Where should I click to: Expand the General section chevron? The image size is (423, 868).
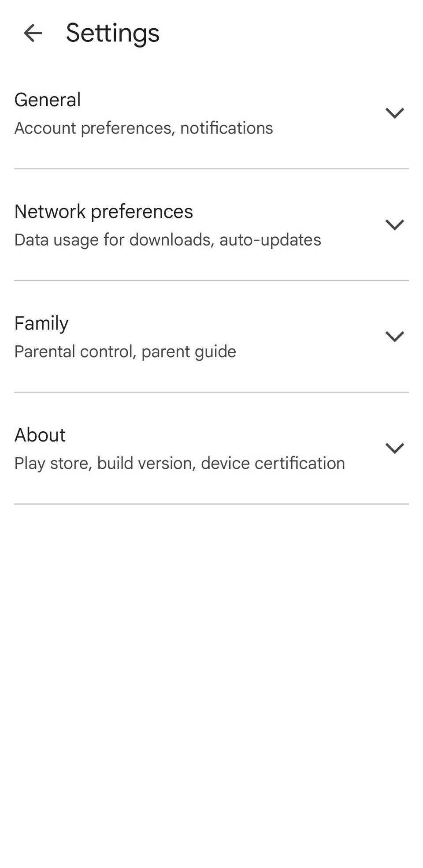[395, 113]
